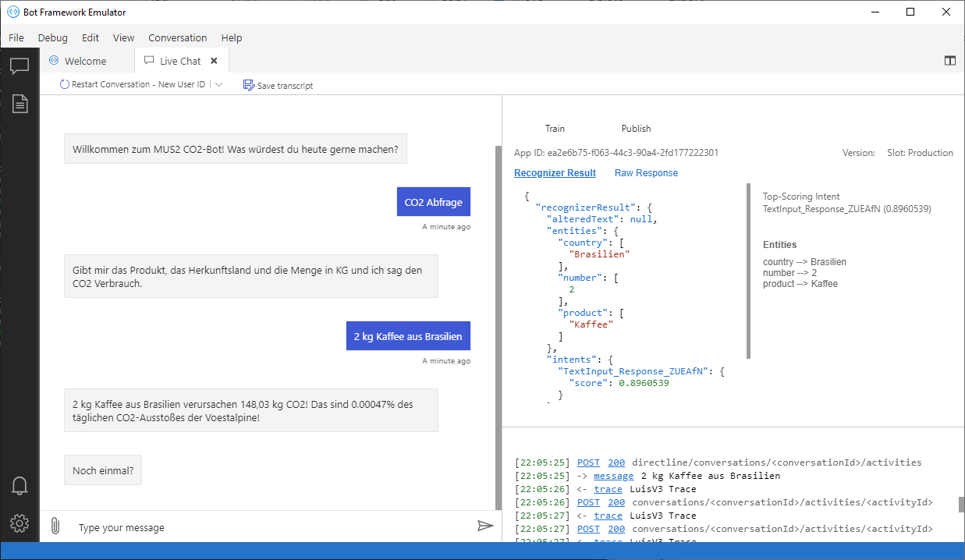Click the Save transcript icon

coord(248,85)
